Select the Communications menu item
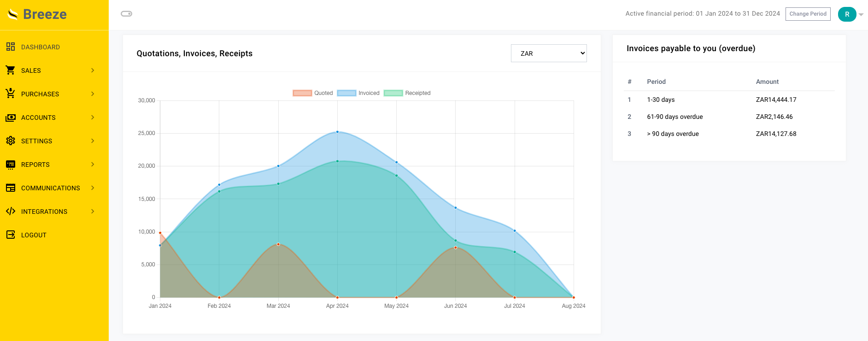The width and height of the screenshot is (868, 341). 51,188
